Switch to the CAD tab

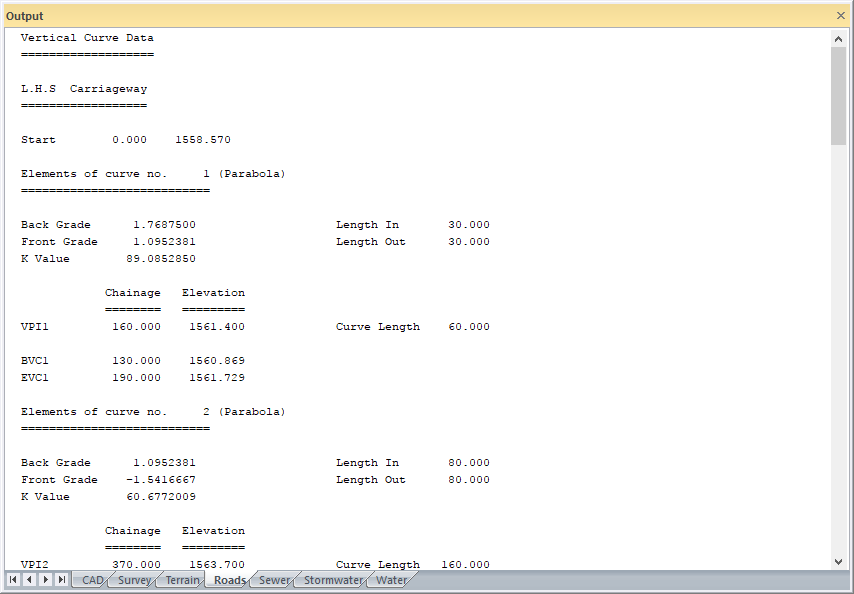pyautogui.click(x=92, y=580)
